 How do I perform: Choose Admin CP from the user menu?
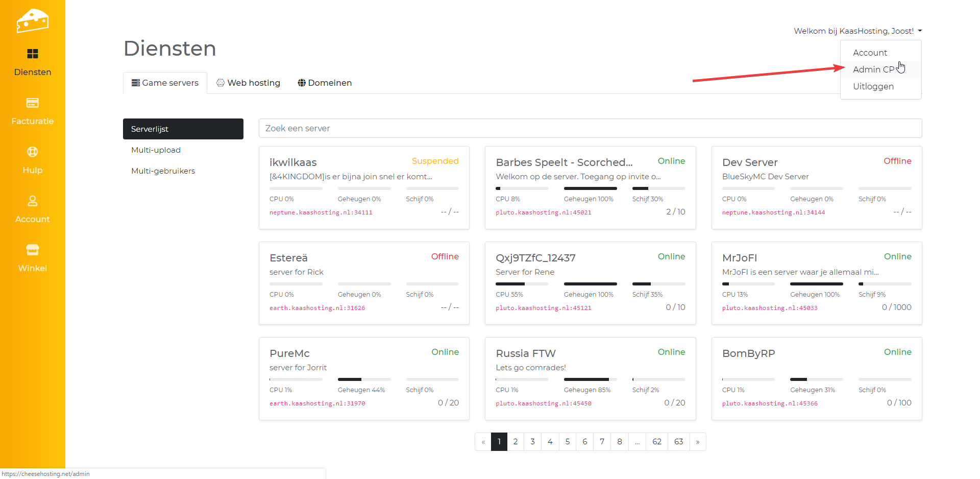pos(873,69)
